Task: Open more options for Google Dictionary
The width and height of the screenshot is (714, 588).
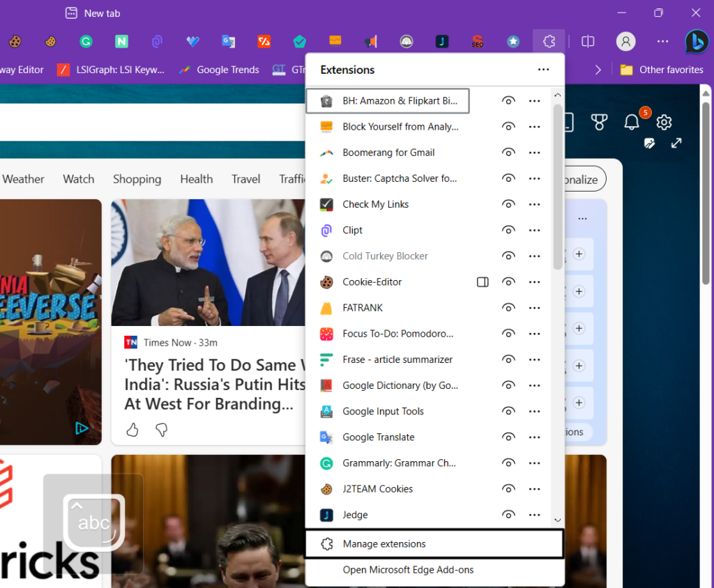Action: pyautogui.click(x=534, y=385)
